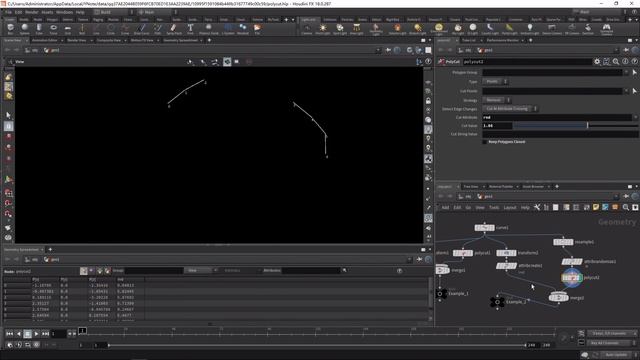Open the network editor Add menu
This screenshot has width=640, height=360.
tap(445, 207)
